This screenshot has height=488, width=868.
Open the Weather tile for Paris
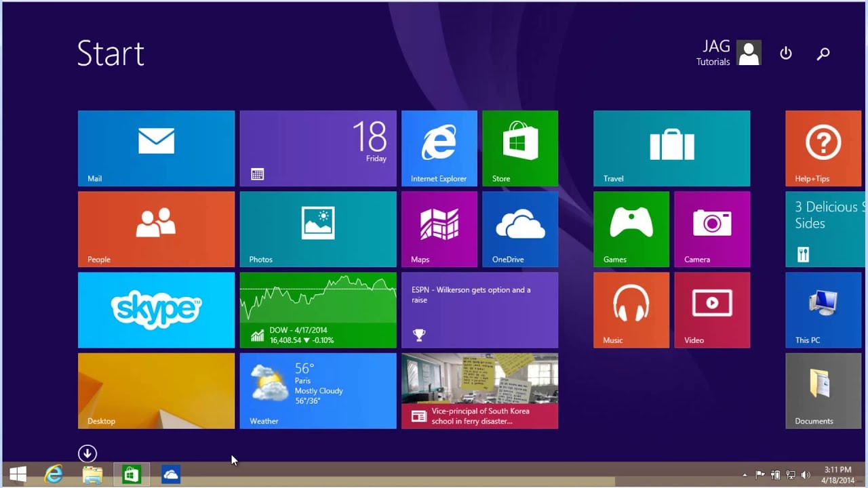point(318,390)
